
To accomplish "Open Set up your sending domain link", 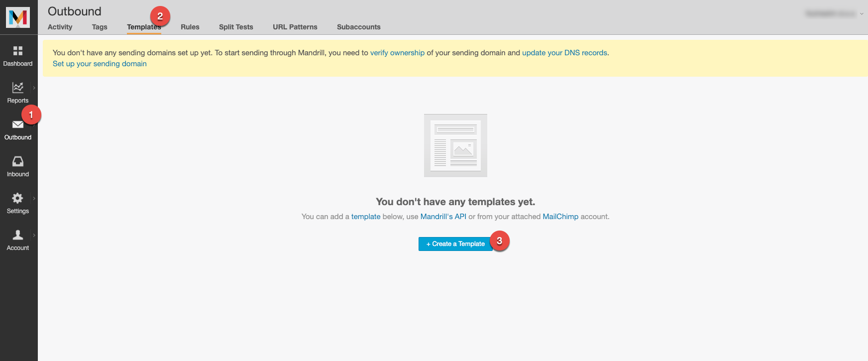I will (x=100, y=64).
